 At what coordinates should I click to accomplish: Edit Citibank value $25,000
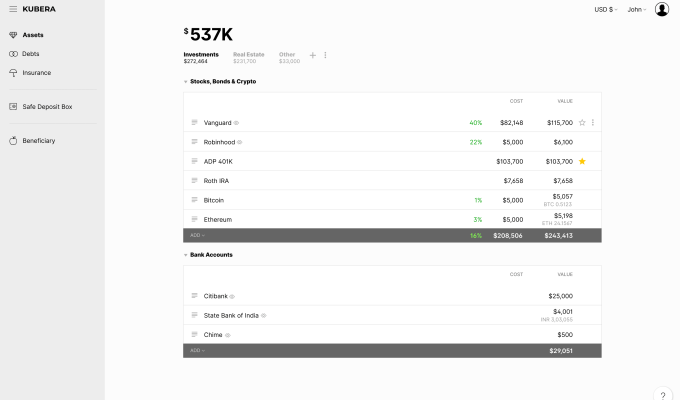[x=561, y=296]
